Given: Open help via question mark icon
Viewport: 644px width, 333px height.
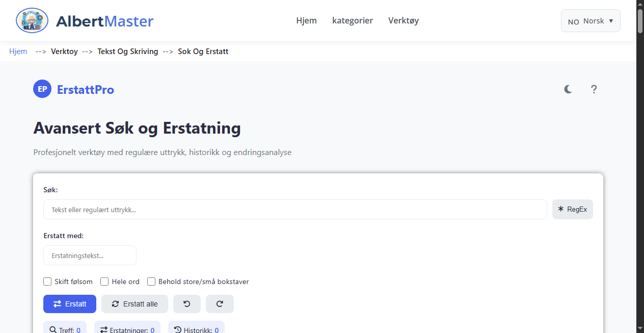Looking at the screenshot, I should pyautogui.click(x=594, y=89).
